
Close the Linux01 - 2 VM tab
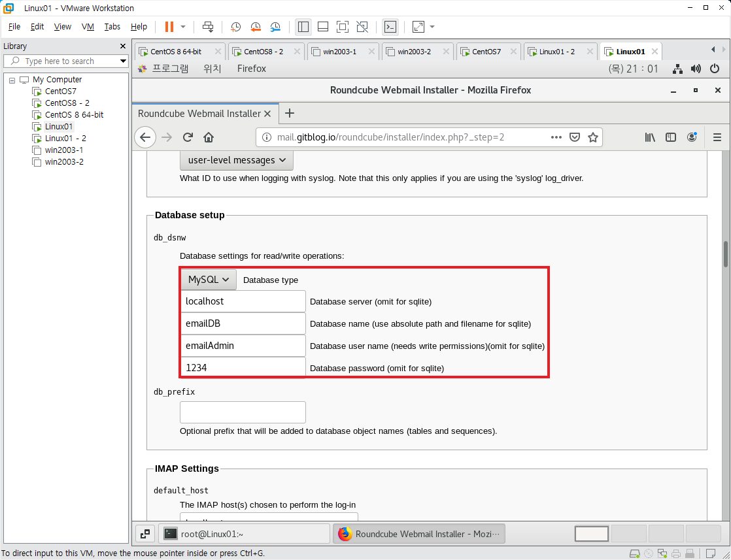point(590,52)
